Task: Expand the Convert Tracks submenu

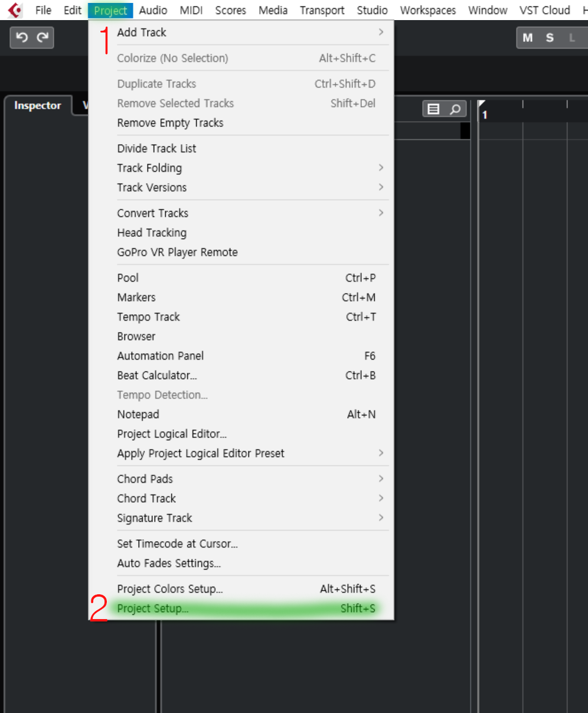Action: pos(241,213)
